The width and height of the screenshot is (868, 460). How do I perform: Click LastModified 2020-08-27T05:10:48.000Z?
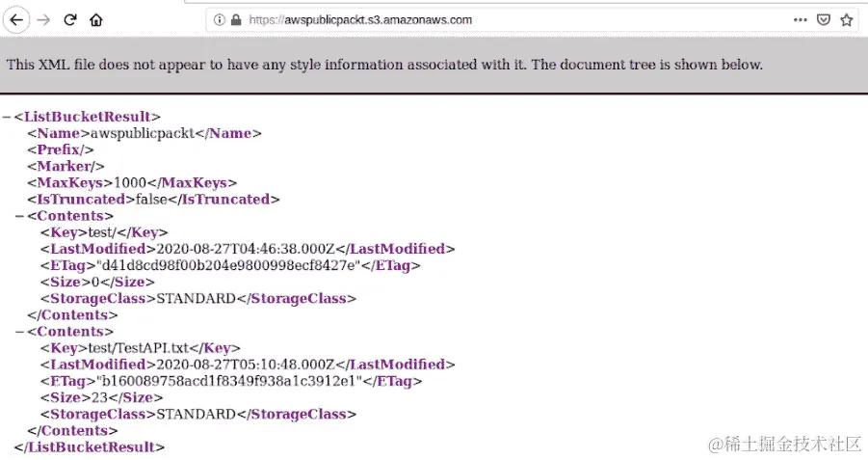point(246,365)
